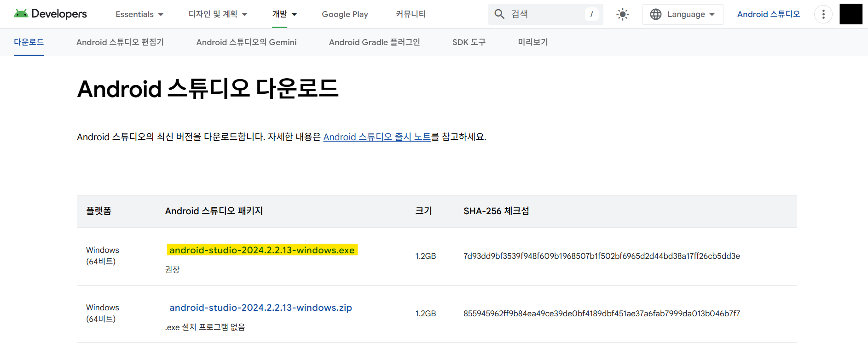Screen dimensions: 868x354
Task: Click the checksum starting with 855945962ff
Action: tap(602, 314)
